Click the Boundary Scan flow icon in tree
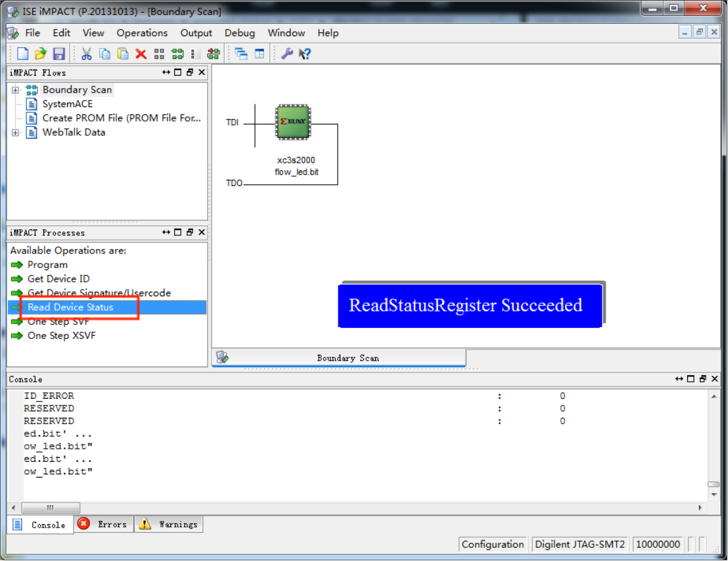Screen dimensions: 728x561 (x=32, y=89)
